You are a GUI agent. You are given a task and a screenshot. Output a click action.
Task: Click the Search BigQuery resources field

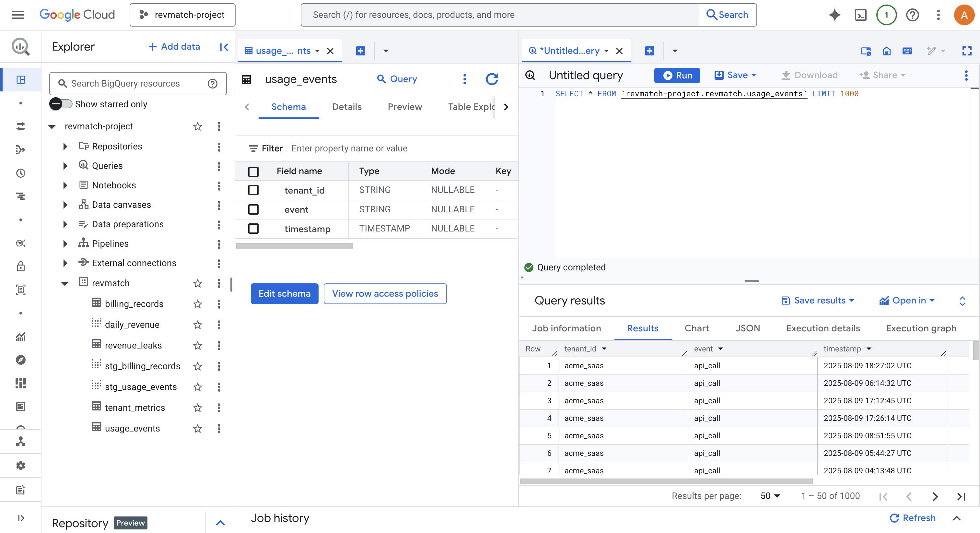[138, 83]
